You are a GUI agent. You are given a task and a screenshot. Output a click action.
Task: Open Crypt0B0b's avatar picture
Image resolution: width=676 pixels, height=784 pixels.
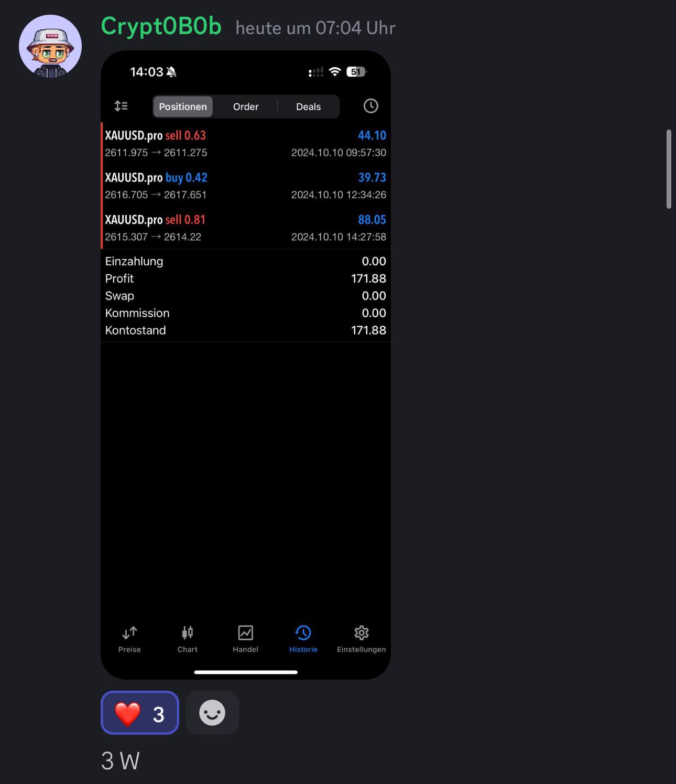[x=50, y=46]
